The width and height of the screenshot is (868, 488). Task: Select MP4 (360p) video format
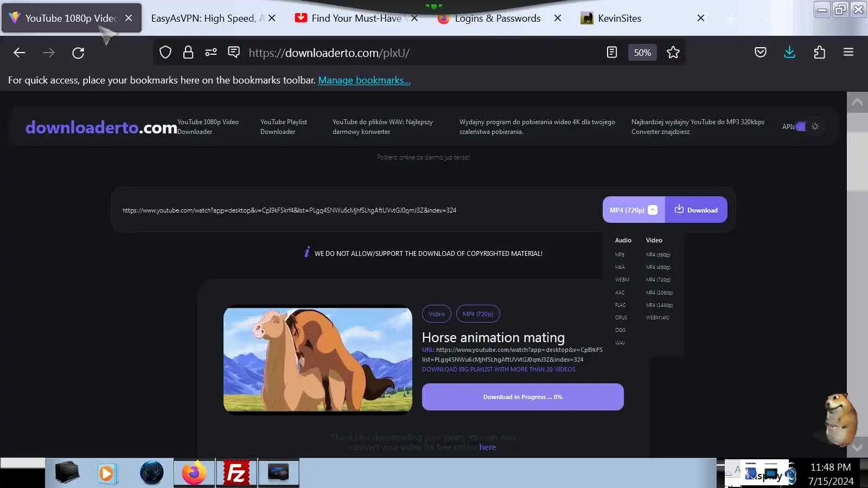point(658,255)
